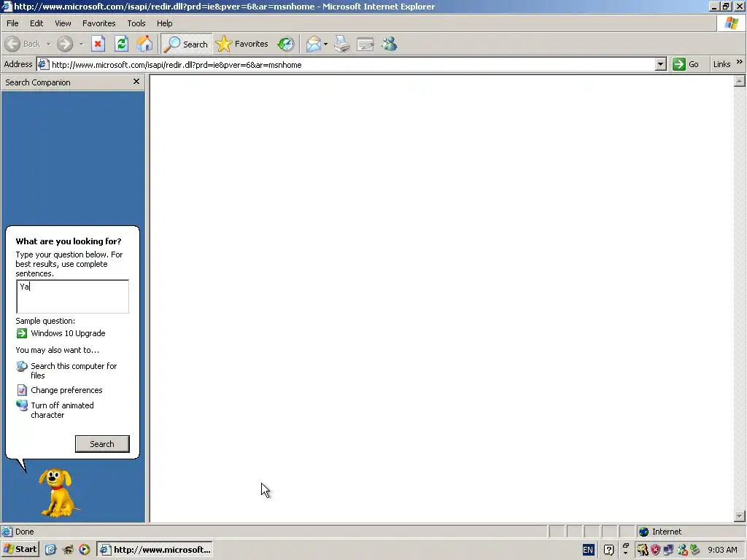Click the Windows flag throbber logo

(x=731, y=23)
